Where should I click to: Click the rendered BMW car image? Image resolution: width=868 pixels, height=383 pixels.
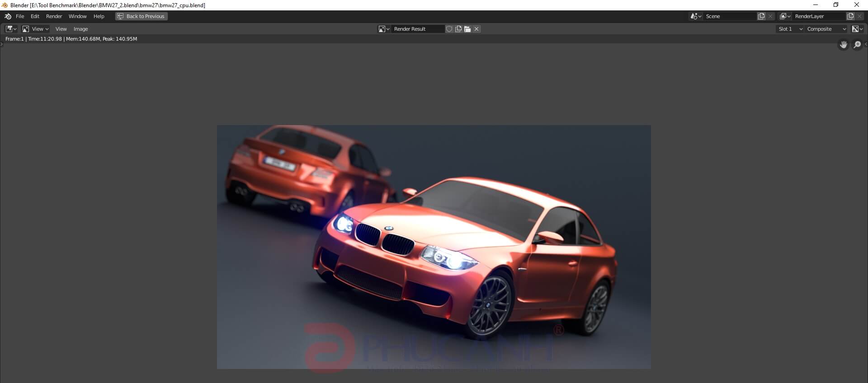[x=434, y=247]
